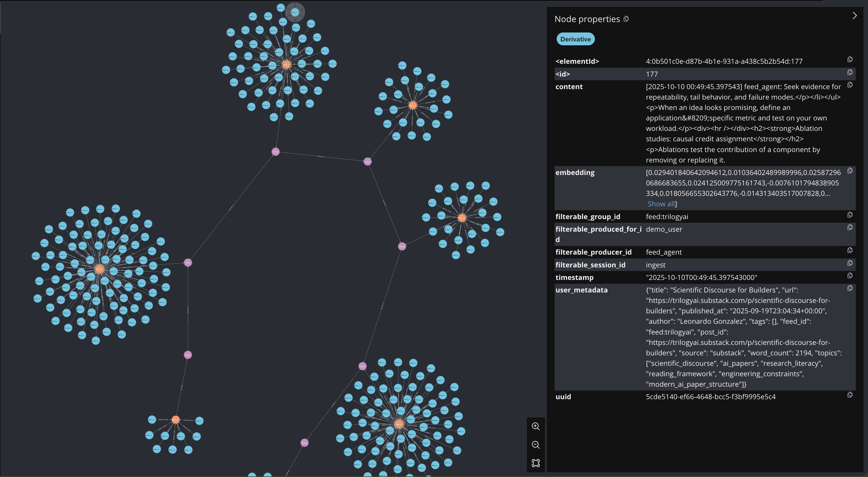The image size is (868, 477).
Task: Click the zoom out magnifier icon
Action: coord(535,445)
